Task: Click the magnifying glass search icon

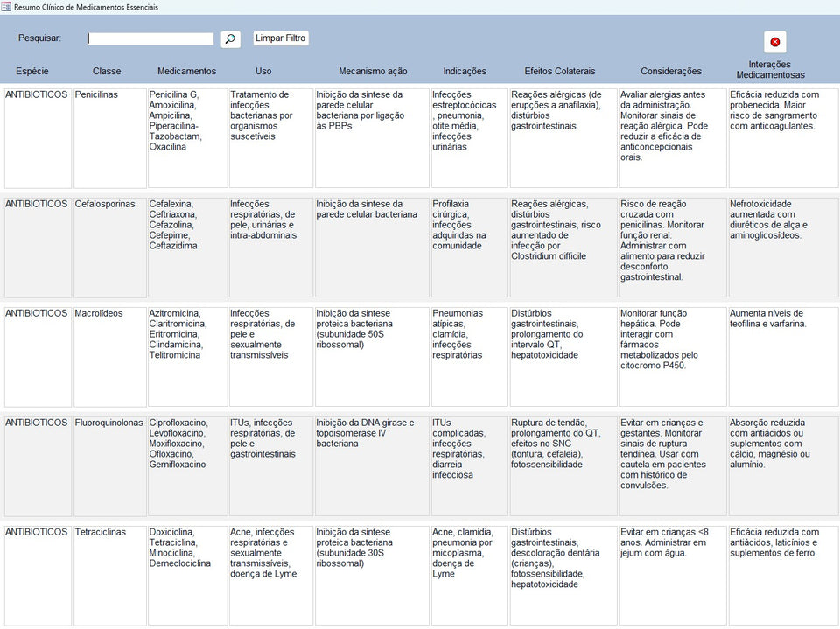Action: 230,39
